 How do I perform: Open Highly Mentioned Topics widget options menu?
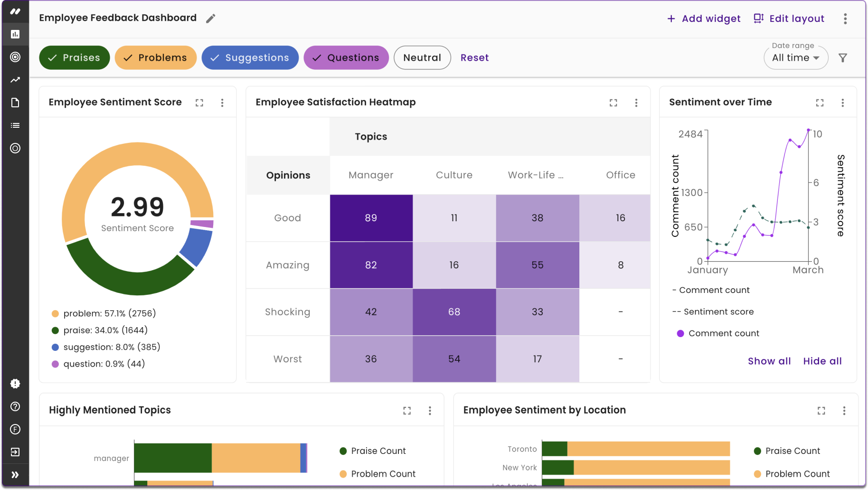pos(430,411)
